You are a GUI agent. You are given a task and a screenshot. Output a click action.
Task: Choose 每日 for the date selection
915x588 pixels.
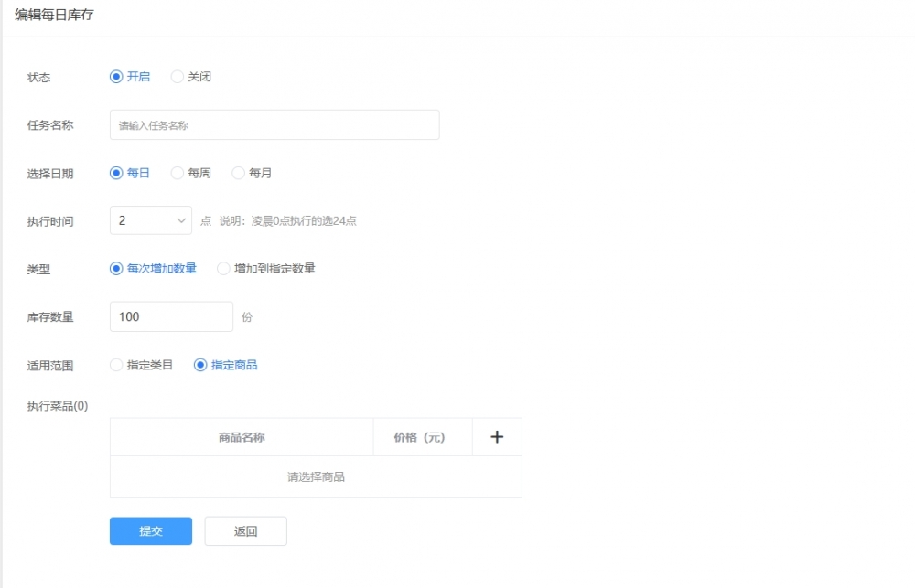[x=116, y=173]
